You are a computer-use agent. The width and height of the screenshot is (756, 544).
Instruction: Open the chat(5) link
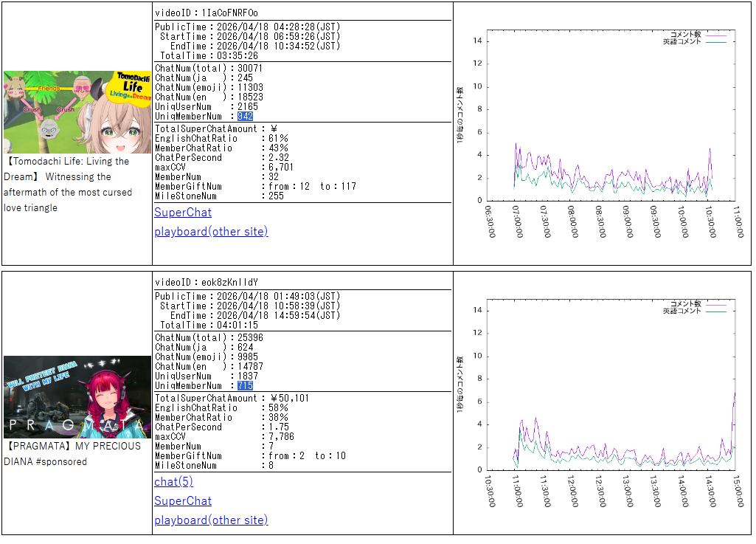[x=173, y=482]
